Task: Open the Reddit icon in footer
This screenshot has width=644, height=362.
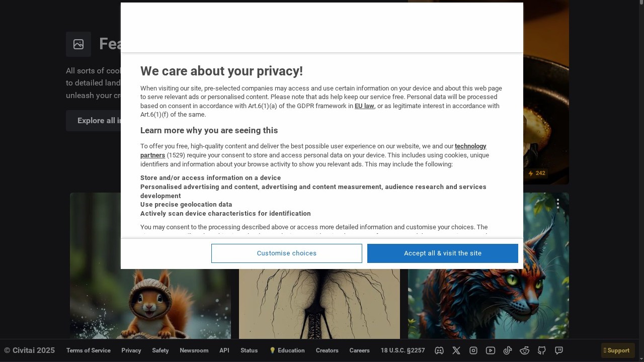Action: click(x=525, y=350)
